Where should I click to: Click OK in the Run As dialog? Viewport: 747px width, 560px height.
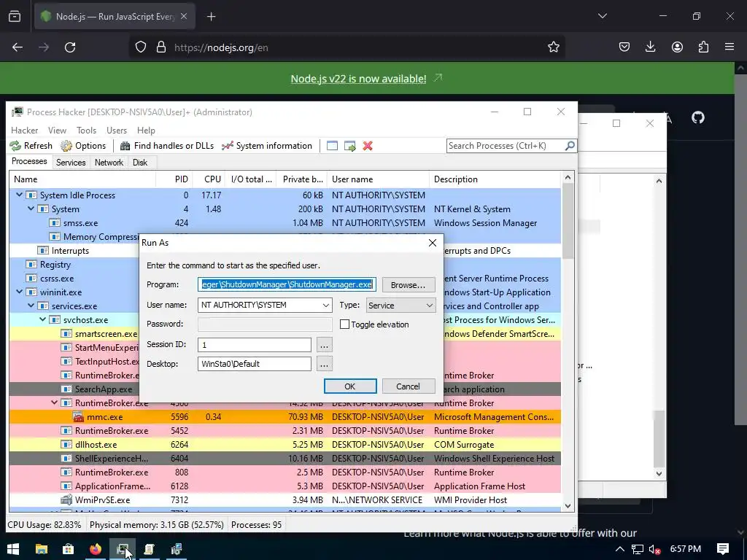click(350, 386)
